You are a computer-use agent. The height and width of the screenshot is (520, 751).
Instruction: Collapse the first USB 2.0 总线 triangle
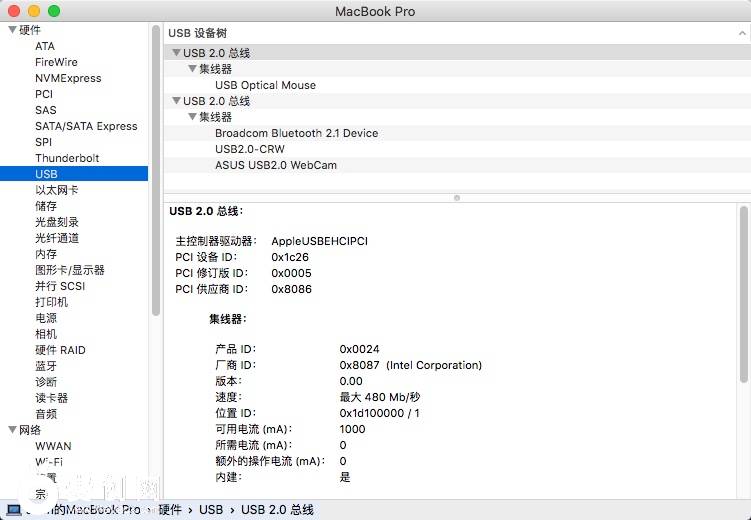176,53
